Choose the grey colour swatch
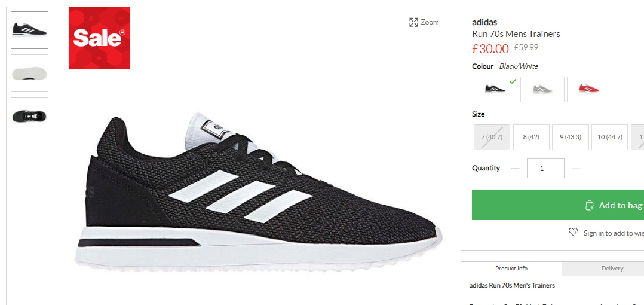Image resolution: width=644 pixels, height=305 pixels. click(x=542, y=89)
